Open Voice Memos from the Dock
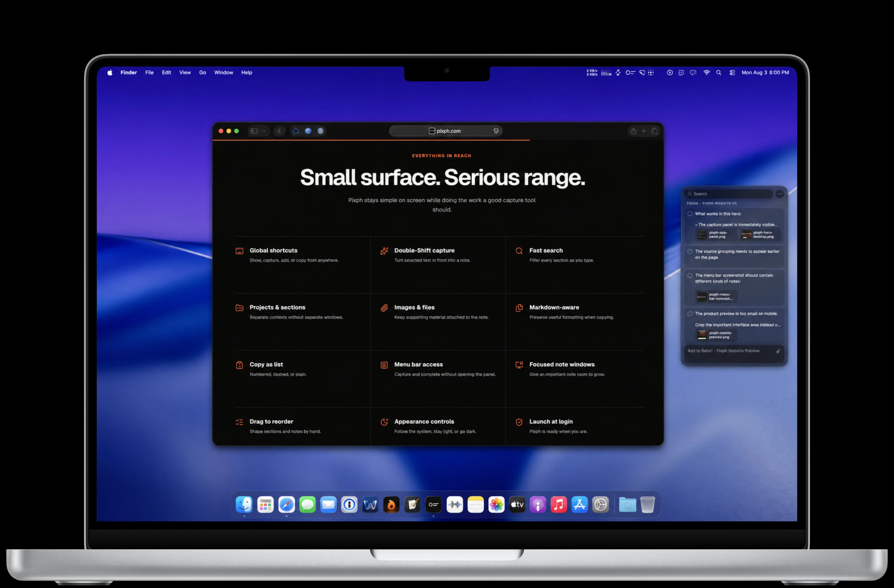Screen dimensions: 894x588 click(454, 504)
